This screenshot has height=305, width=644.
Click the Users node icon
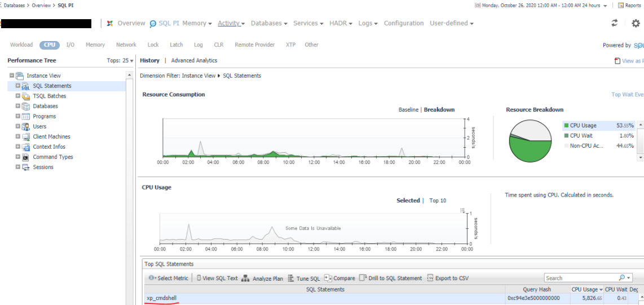(x=25, y=127)
